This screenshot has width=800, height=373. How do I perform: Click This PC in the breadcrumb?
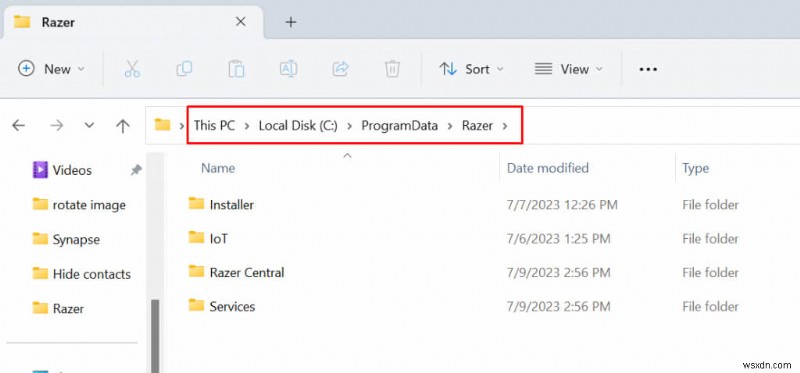214,126
